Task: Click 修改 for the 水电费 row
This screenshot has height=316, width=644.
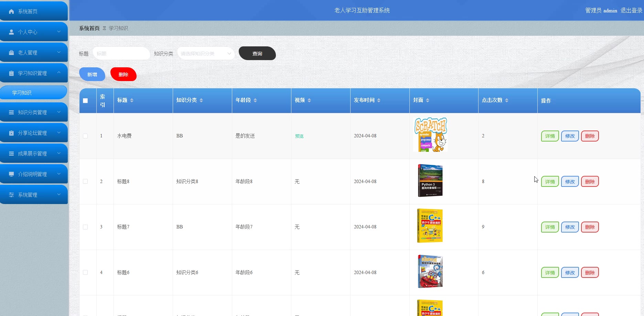Action: point(570,136)
